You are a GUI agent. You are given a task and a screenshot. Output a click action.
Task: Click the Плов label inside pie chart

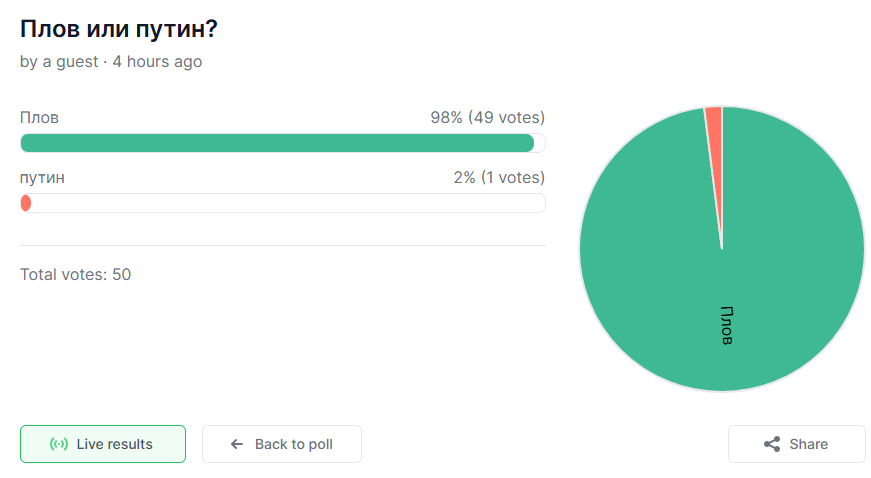[727, 325]
